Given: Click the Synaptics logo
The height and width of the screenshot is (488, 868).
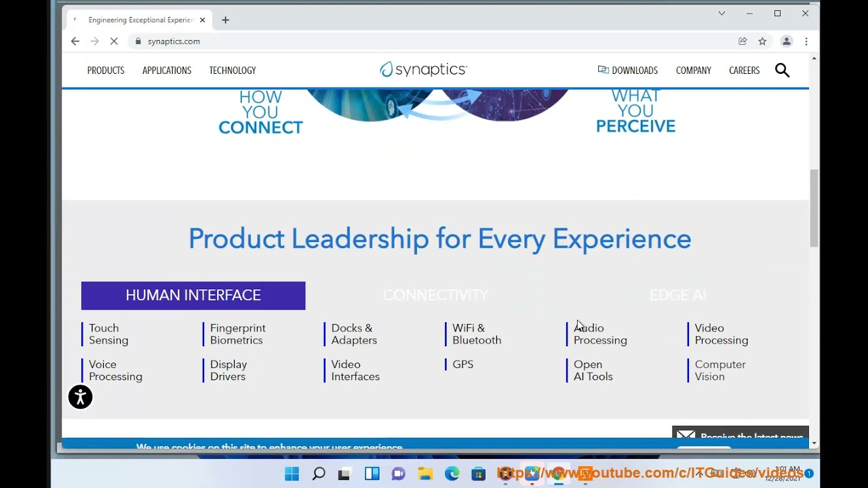Looking at the screenshot, I should pyautogui.click(x=423, y=69).
